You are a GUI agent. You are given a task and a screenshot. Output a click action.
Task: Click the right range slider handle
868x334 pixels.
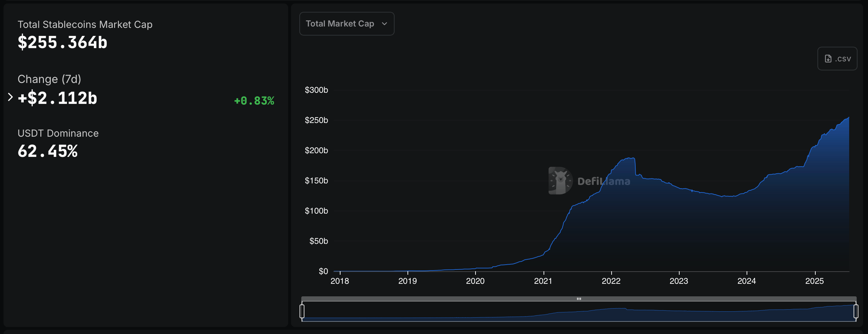click(x=856, y=311)
